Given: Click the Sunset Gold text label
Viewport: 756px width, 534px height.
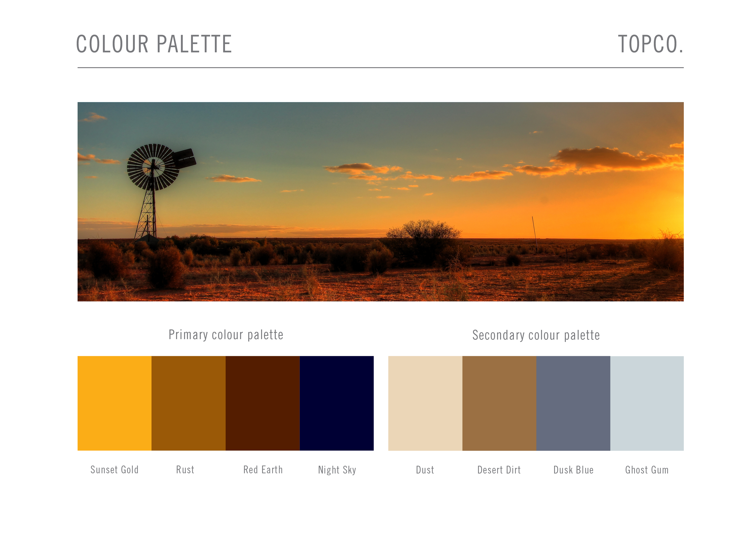Looking at the screenshot, I should pyautogui.click(x=114, y=470).
